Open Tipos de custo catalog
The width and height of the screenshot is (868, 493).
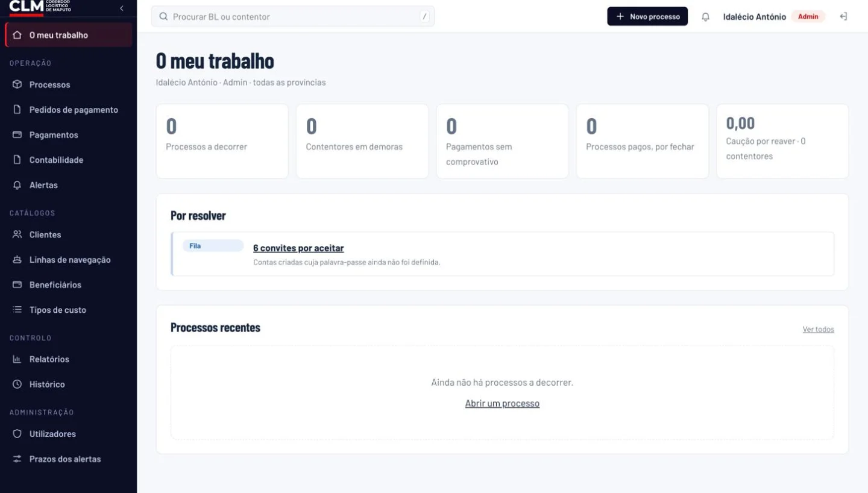pos(68,310)
